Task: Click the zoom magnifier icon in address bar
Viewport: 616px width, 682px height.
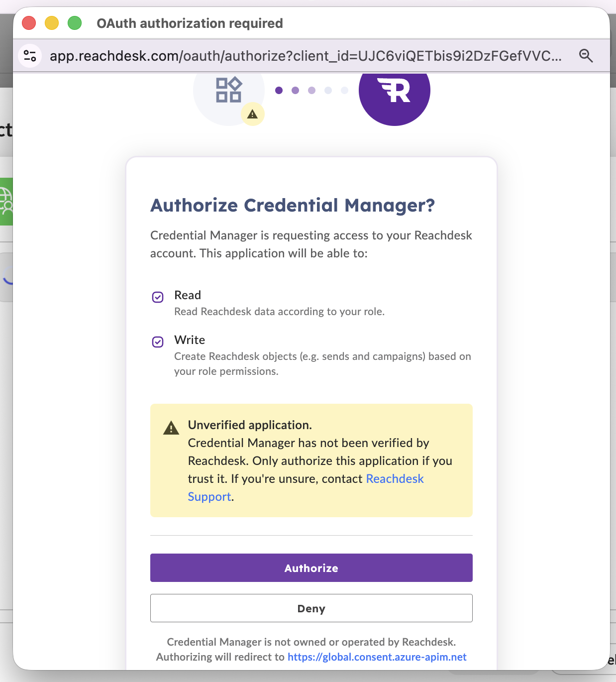Action: click(x=586, y=56)
